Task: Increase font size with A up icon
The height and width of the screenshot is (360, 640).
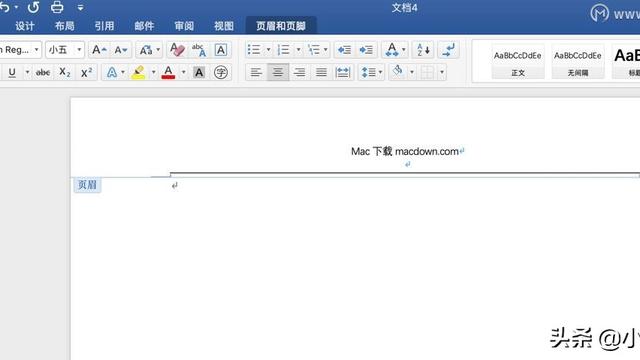Action: point(99,50)
